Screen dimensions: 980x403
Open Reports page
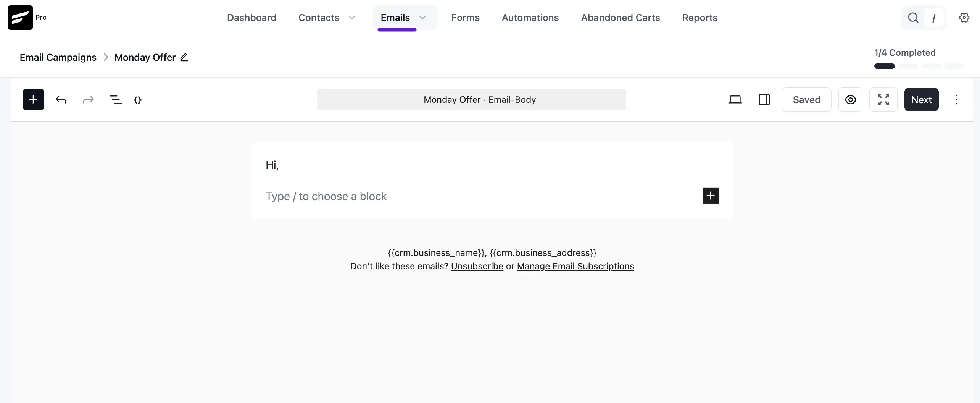click(700, 18)
